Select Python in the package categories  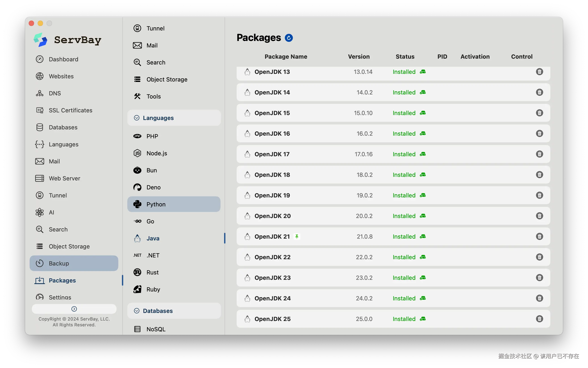[x=156, y=204]
